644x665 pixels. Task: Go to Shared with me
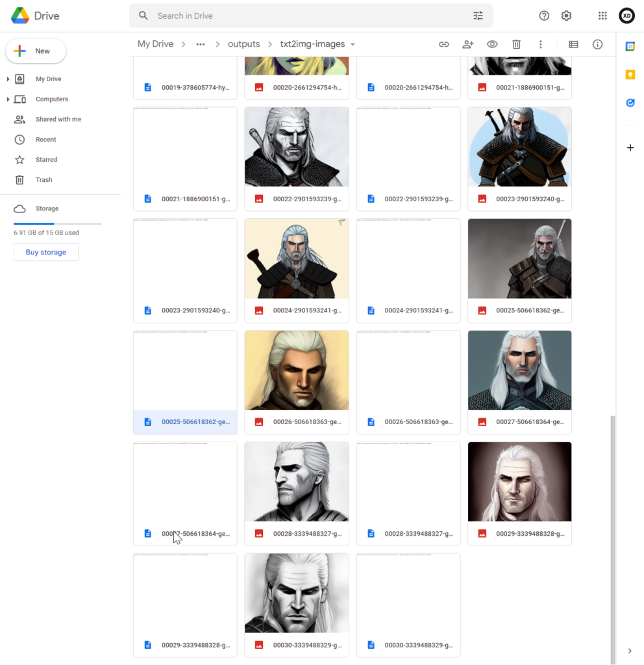pyautogui.click(x=58, y=119)
